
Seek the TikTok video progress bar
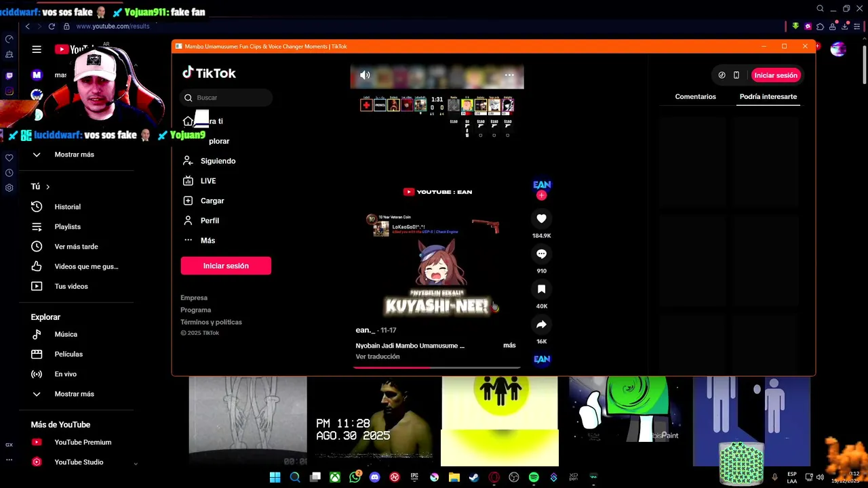[437, 368]
